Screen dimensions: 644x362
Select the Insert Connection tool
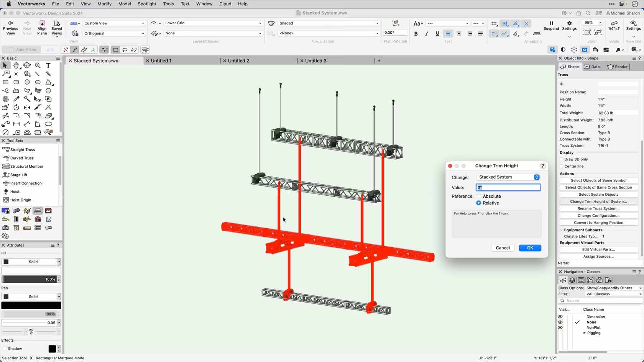tap(20, 183)
